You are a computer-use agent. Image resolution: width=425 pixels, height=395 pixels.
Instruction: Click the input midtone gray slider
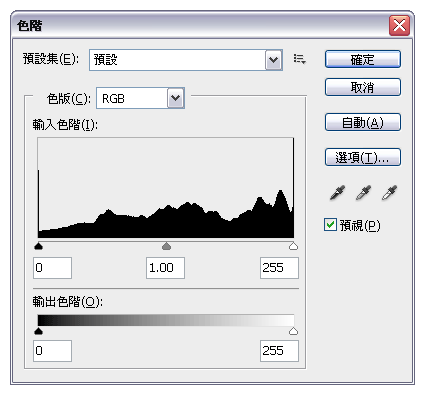166,246
